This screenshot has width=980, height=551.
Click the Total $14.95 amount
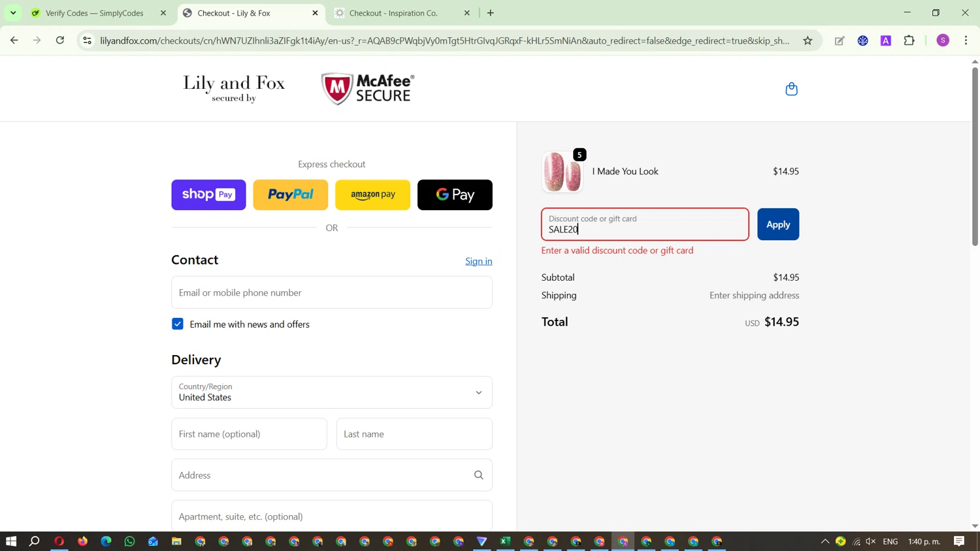(x=781, y=322)
